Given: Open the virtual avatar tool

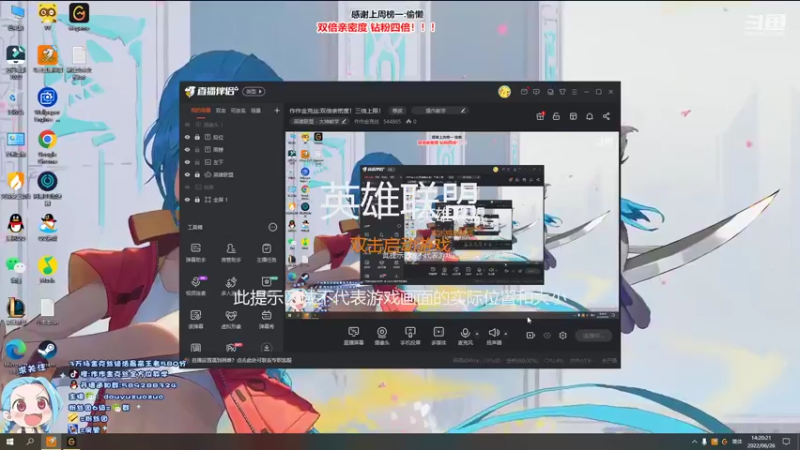Looking at the screenshot, I should tap(231, 319).
